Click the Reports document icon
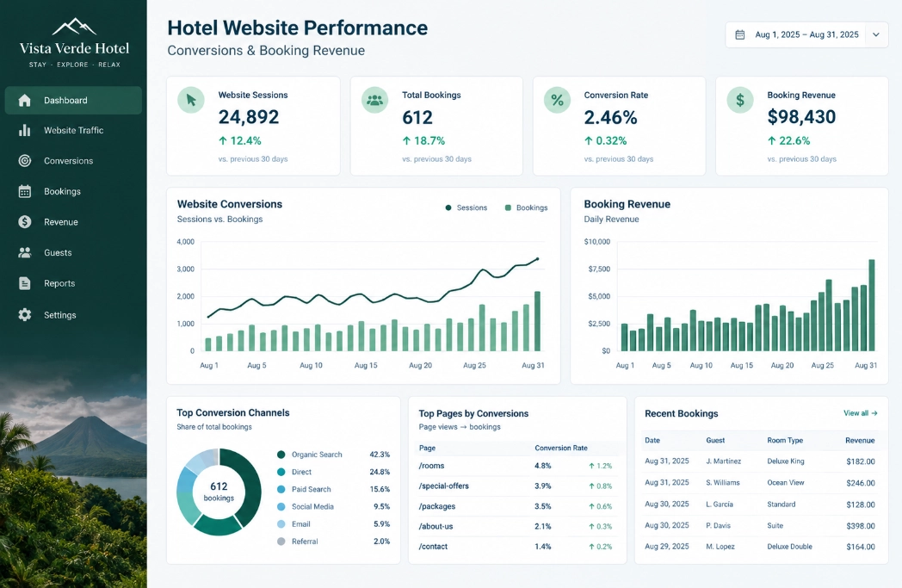 click(24, 283)
